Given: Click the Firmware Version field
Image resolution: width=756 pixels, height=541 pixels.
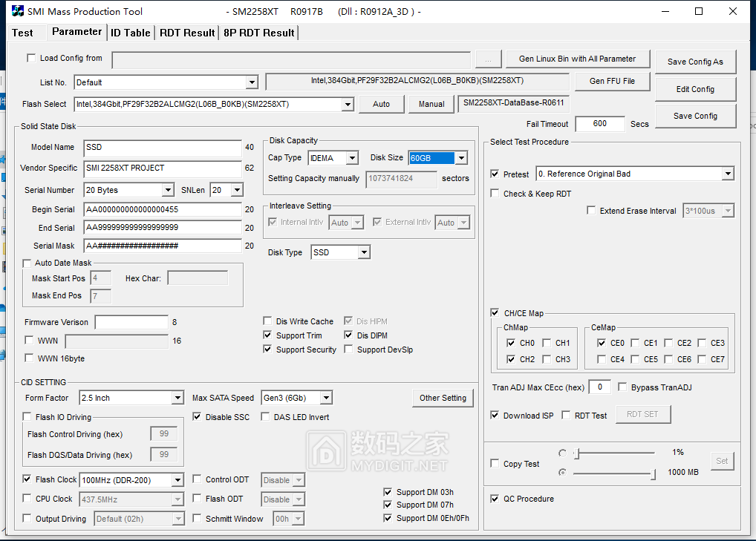Looking at the screenshot, I should (x=131, y=322).
